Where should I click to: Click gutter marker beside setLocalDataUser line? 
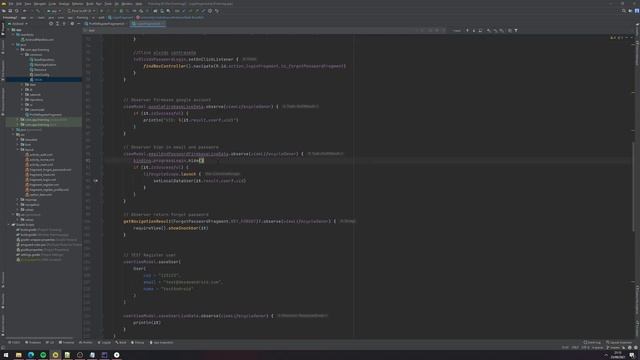pyautogui.click(x=96, y=180)
